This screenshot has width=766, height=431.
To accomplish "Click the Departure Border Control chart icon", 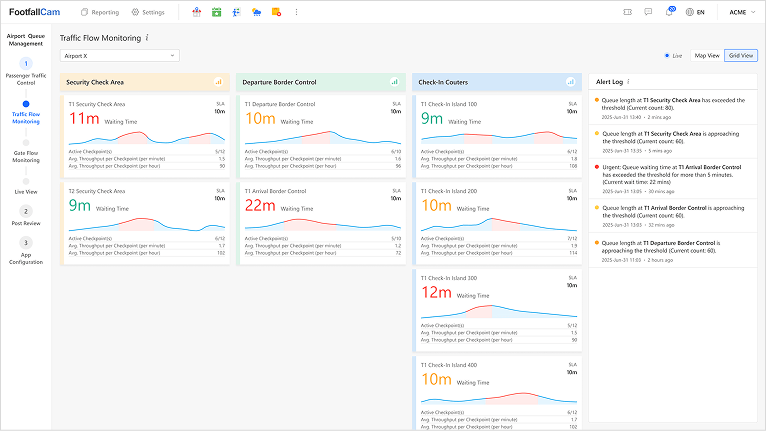I will pos(394,82).
